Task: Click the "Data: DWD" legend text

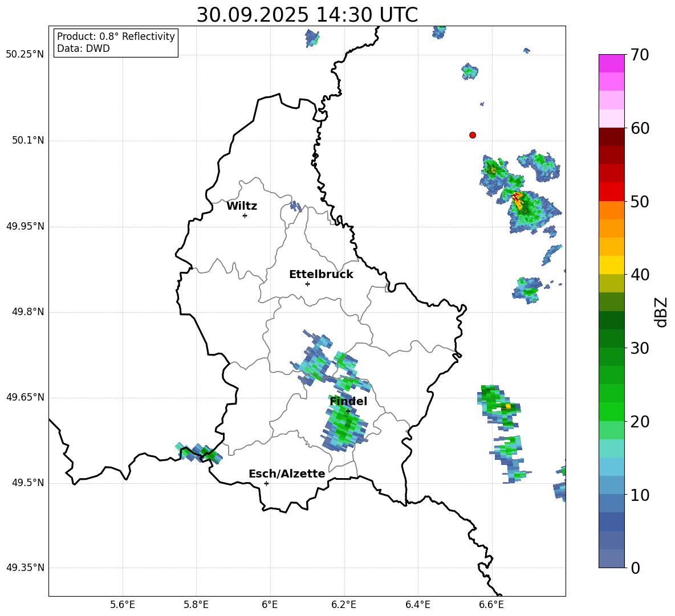Action: 83,48
